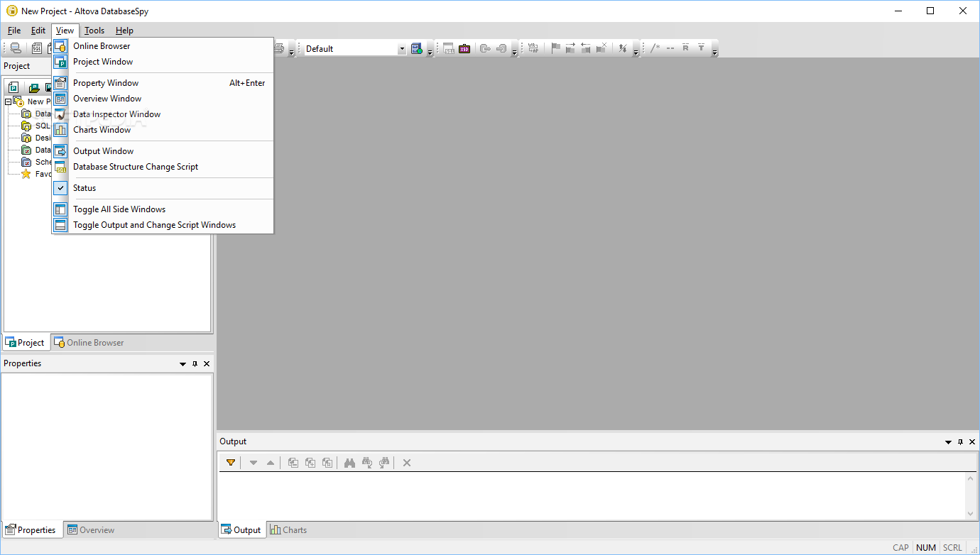Image resolution: width=980 pixels, height=555 pixels.
Task: Click the previous bookmark toolbar icon
Action: (586, 48)
